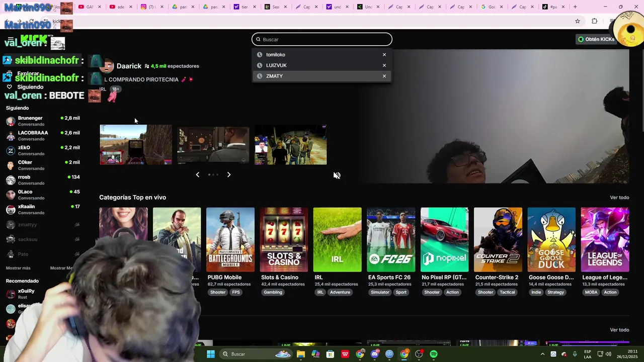Click the MOBA tag under League of Legends
Screen dimensions: 644x362
(x=591, y=292)
